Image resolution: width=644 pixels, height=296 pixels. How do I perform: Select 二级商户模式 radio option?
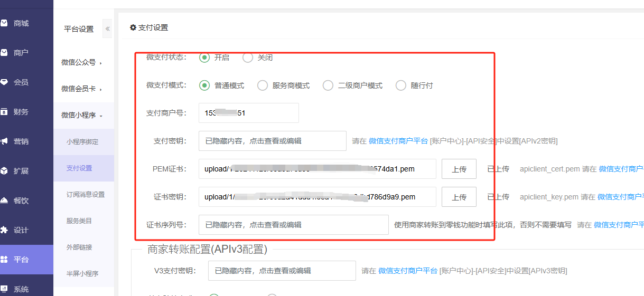click(x=328, y=85)
